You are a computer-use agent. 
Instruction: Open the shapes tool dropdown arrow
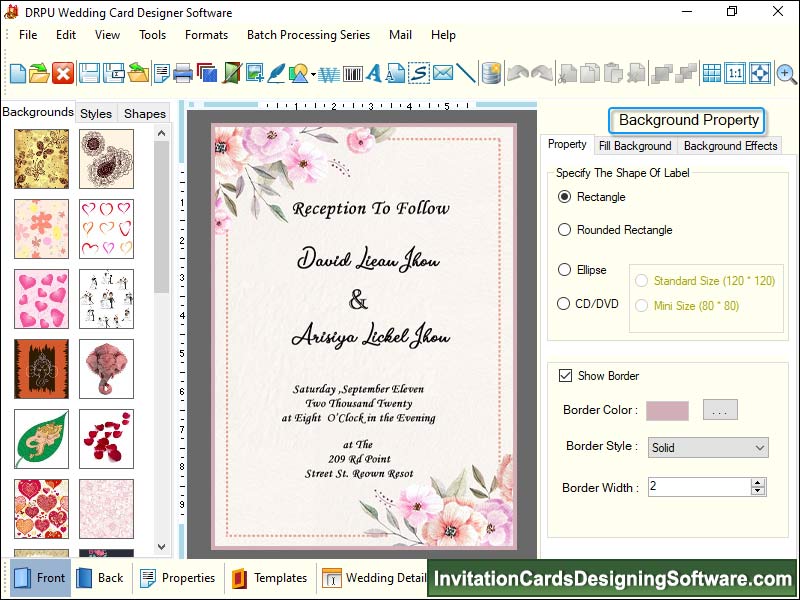point(313,74)
